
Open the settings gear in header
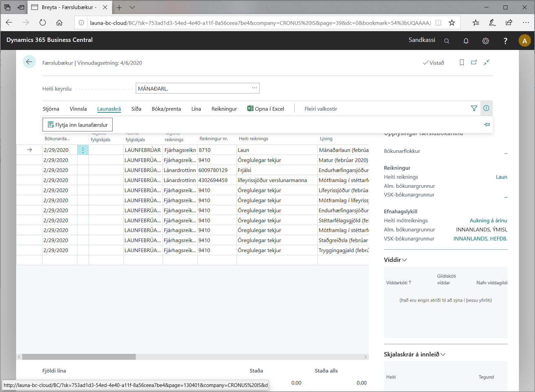point(485,41)
